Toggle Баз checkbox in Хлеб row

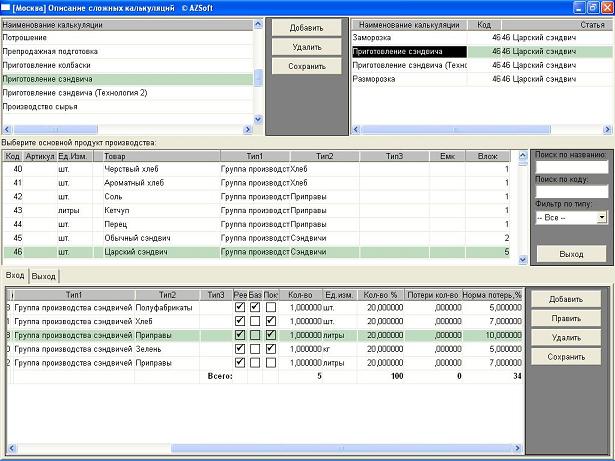click(x=255, y=321)
